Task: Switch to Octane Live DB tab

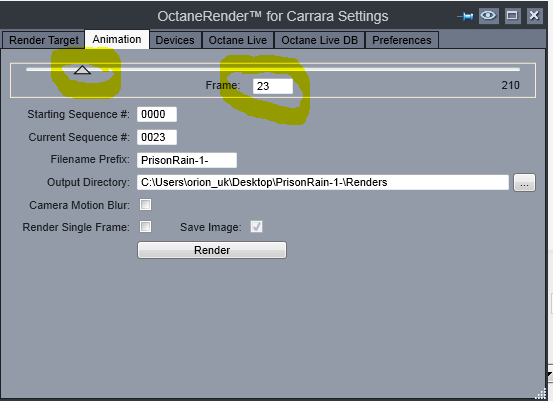Action: tap(320, 40)
